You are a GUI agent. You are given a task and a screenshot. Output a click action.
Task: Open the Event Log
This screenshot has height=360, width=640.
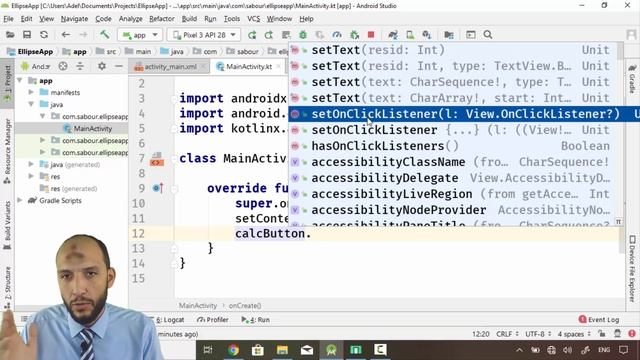[x=599, y=320]
